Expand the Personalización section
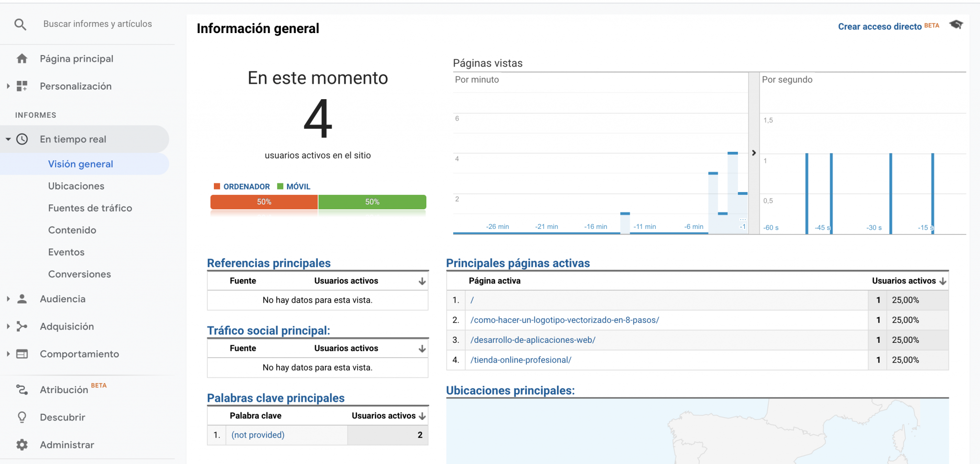Viewport: 980px width, 464px height. 8,86
